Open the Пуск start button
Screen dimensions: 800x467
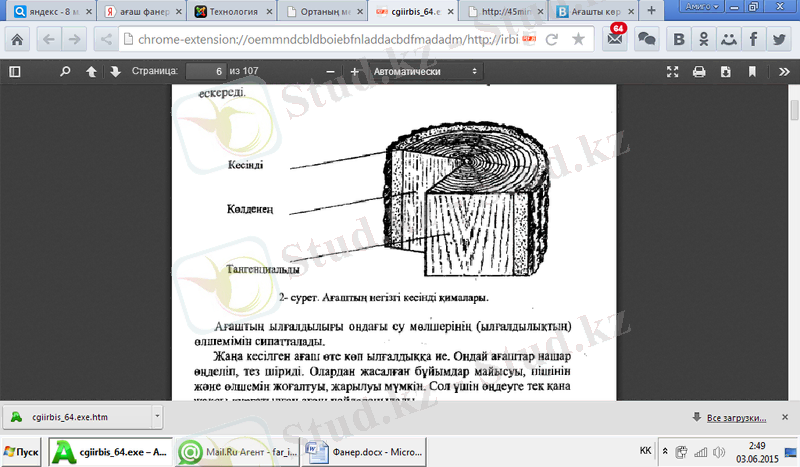click(22, 452)
